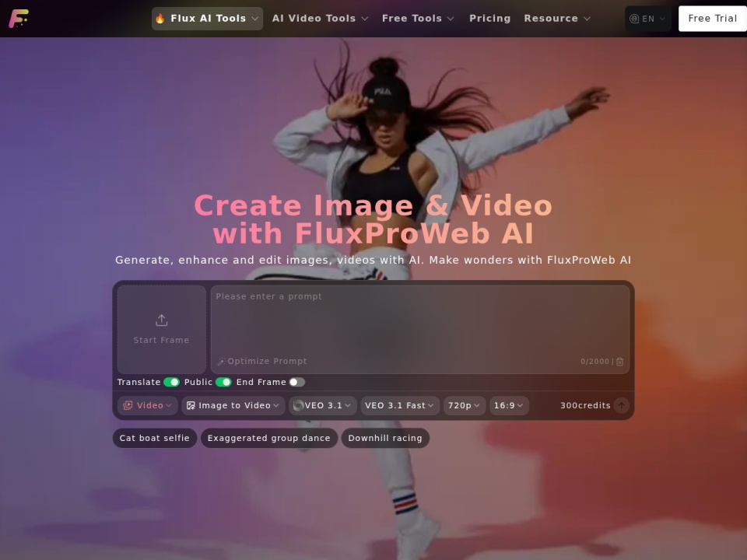Toggle the Translate switch
Viewport: 747px width, 560px height.
pyautogui.click(x=171, y=382)
